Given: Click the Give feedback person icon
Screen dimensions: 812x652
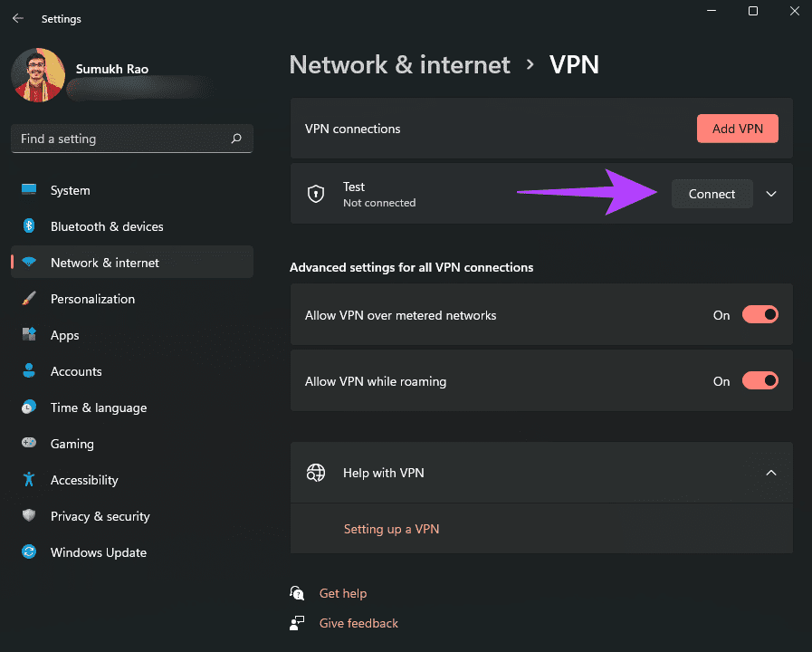Looking at the screenshot, I should 297,623.
